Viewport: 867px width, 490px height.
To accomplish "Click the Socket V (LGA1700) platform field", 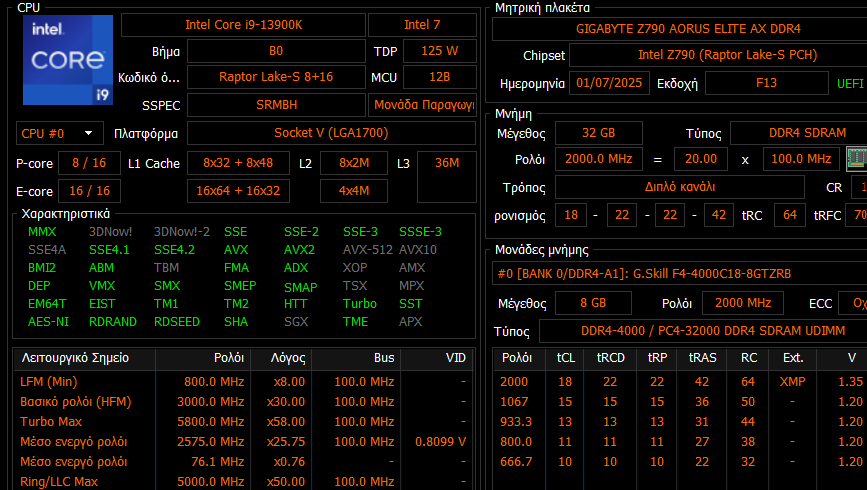I will pyautogui.click(x=331, y=133).
